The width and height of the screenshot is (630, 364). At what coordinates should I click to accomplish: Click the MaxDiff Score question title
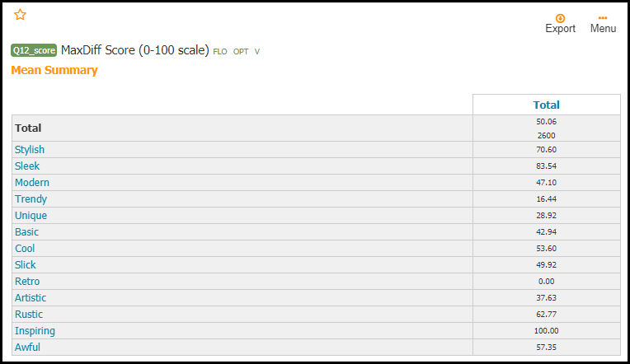tap(135, 50)
